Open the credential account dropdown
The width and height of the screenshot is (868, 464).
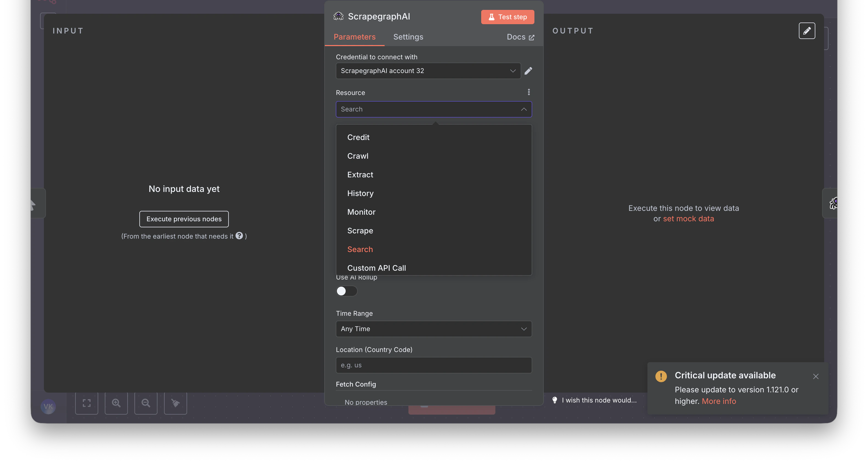(428, 71)
